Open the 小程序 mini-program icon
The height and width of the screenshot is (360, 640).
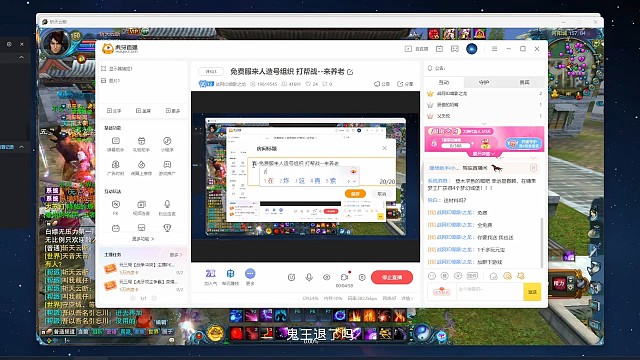[x=167, y=141]
